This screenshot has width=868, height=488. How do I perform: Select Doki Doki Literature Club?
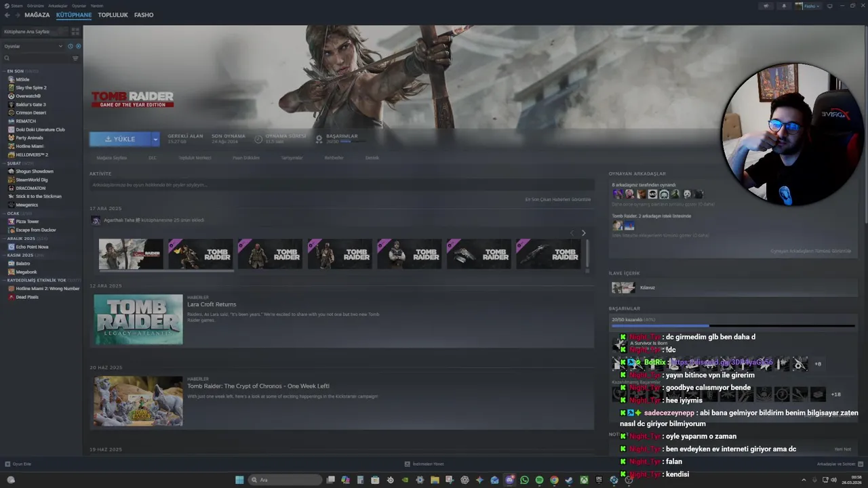pyautogui.click(x=40, y=129)
